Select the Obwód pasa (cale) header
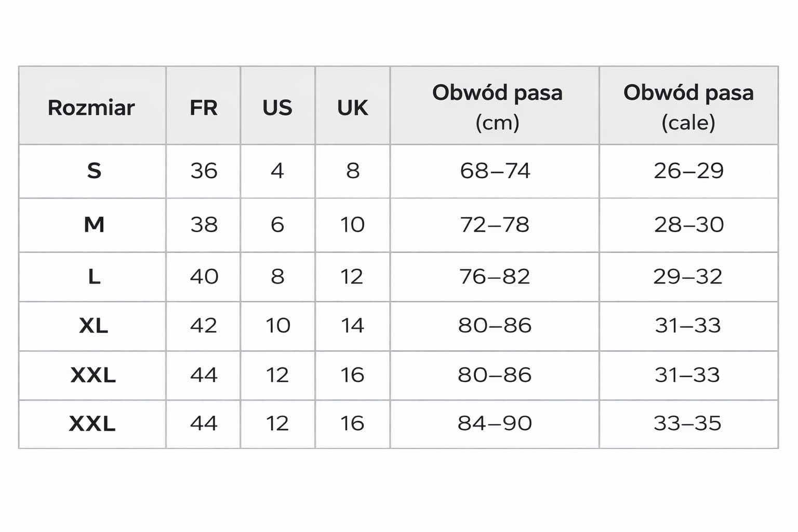This screenshot has height=532, width=798. coord(688,107)
